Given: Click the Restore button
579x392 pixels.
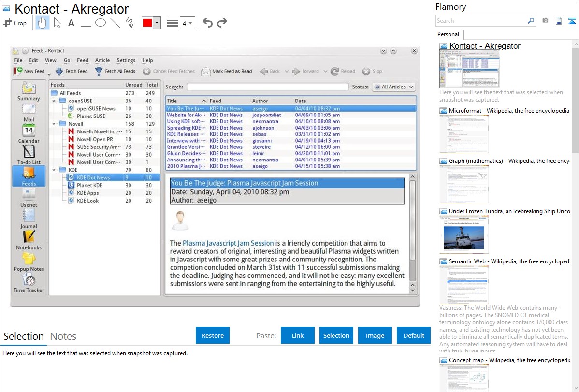Looking at the screenshot, I should click(x=213, y=335).
